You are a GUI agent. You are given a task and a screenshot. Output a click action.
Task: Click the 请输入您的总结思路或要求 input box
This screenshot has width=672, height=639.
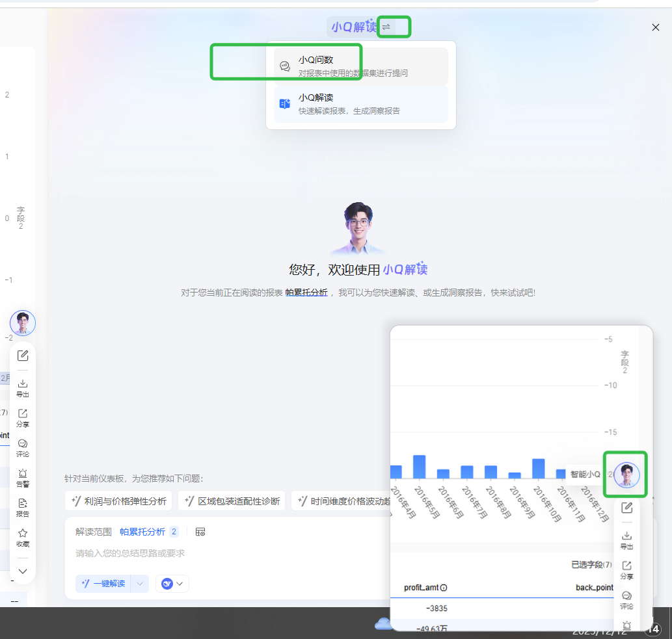(221, 553)
